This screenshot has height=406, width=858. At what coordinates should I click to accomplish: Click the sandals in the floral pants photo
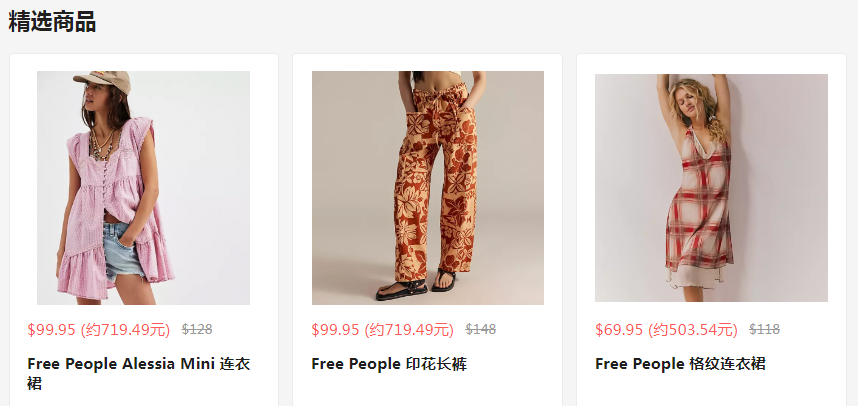(416, 284)
